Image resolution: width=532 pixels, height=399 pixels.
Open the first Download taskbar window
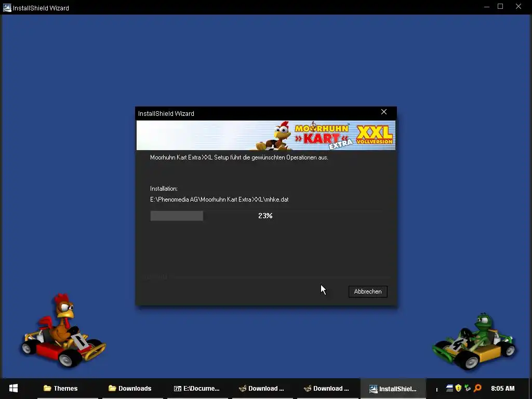point(262,389)
